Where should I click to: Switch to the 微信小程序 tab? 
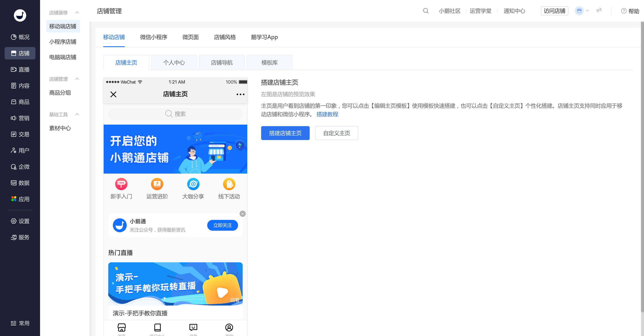[x=153, y=37]
